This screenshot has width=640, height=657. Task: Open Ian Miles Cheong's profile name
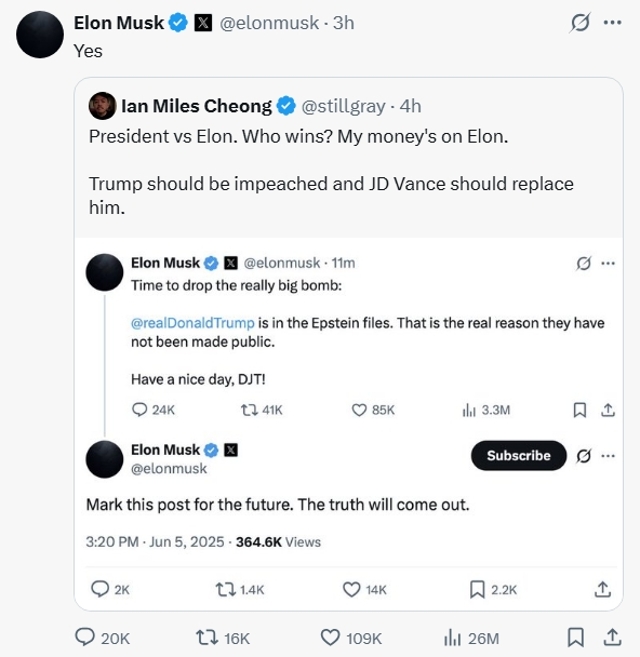coord(196,105)
